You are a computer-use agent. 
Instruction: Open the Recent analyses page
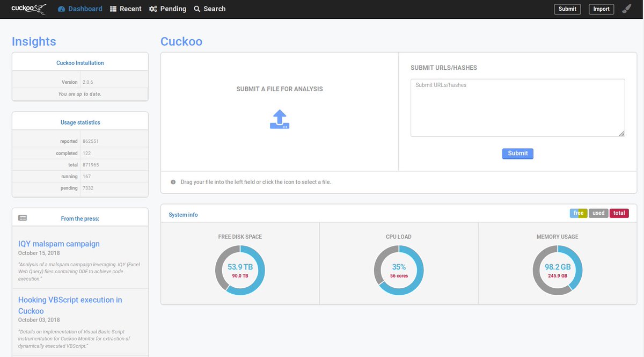click(x=126, y=9)
